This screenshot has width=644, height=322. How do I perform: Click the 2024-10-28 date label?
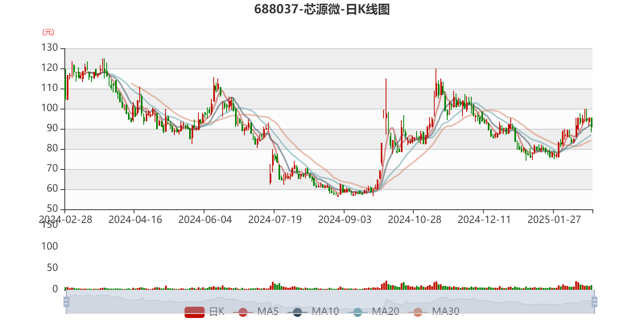point(415,219)
